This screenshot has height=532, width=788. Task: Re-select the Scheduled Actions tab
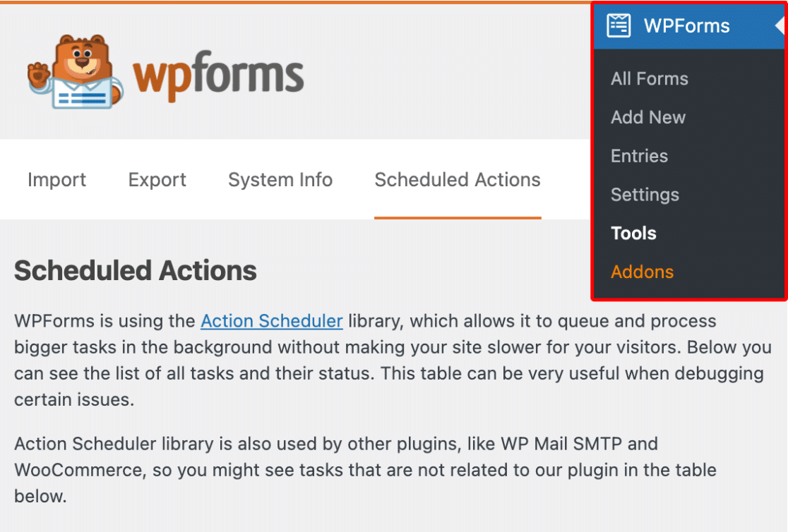click(x=457, y=180)
